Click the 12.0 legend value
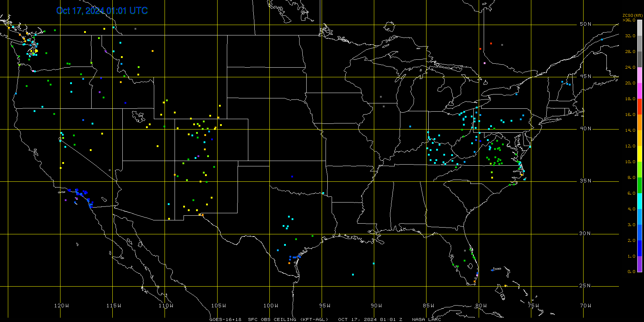Image resolution: width=644 pixels, height=322 pixels. point(630,146)
